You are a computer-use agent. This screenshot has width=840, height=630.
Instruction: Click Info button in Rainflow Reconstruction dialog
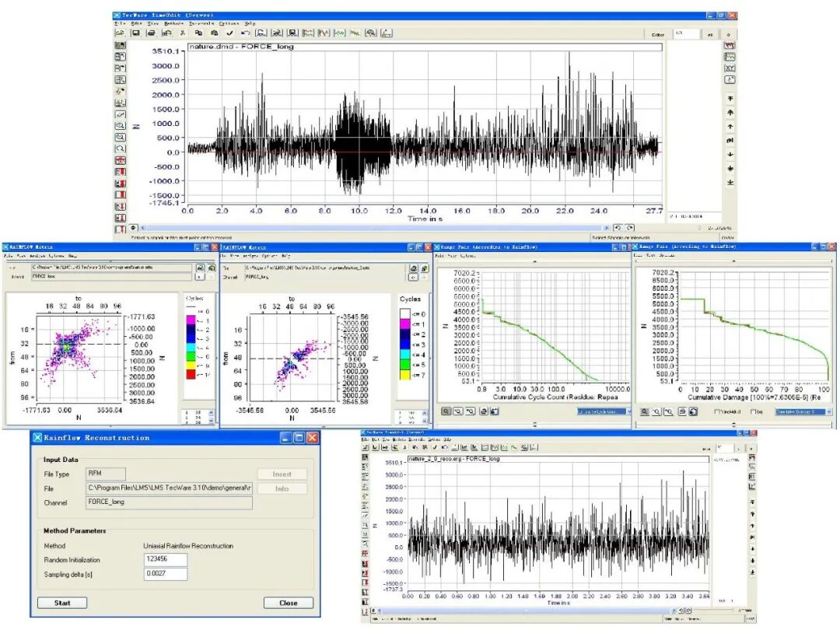click(x=282, y=488)
